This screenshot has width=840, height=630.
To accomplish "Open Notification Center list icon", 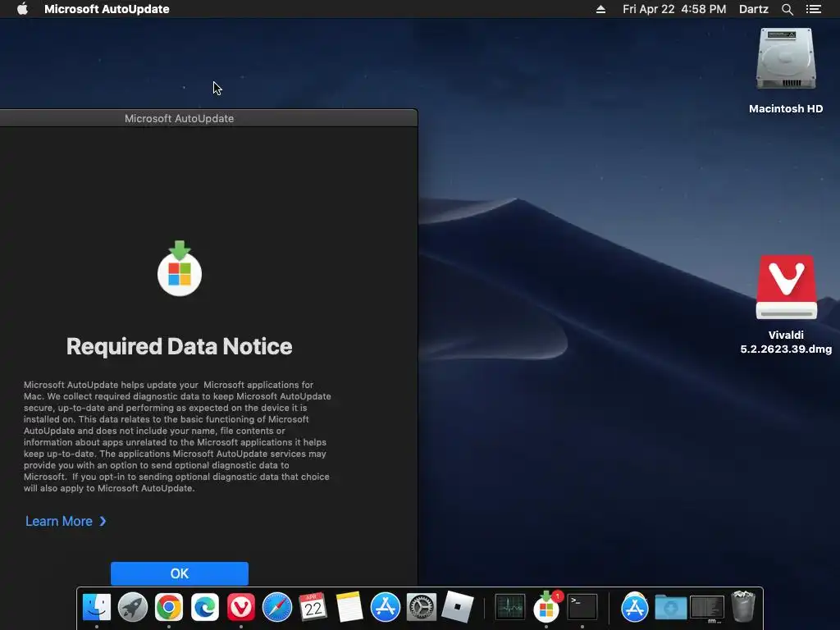I will 813,9.
